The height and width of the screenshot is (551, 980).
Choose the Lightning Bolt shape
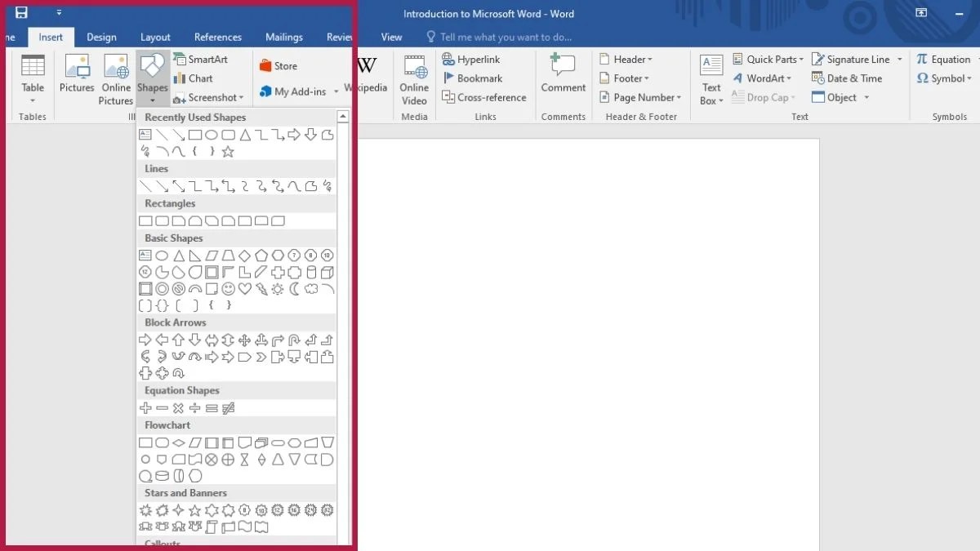(261, 289)
